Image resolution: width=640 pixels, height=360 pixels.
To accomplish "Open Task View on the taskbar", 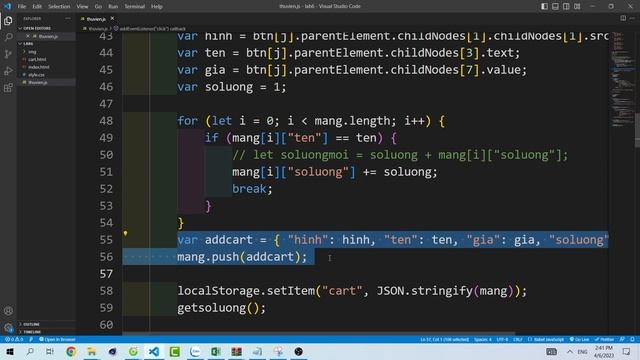I will (50, 351).
